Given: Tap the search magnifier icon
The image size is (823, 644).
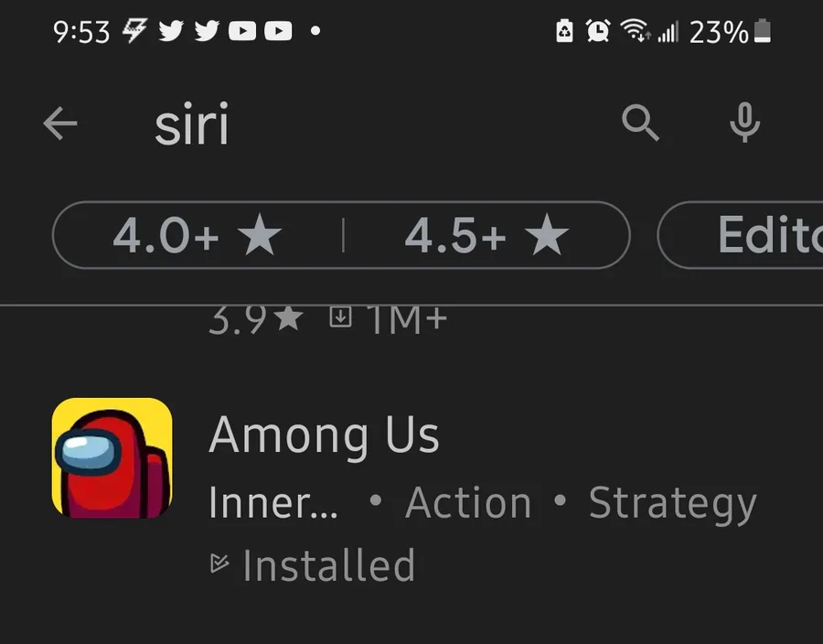Looking at the screenshot, I should click(x=640, y=123).
